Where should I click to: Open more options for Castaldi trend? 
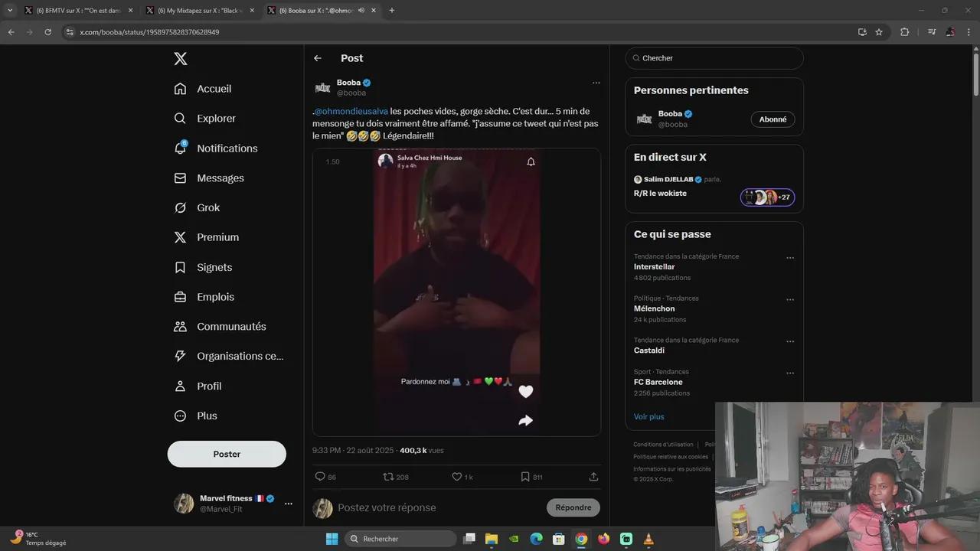790,341
